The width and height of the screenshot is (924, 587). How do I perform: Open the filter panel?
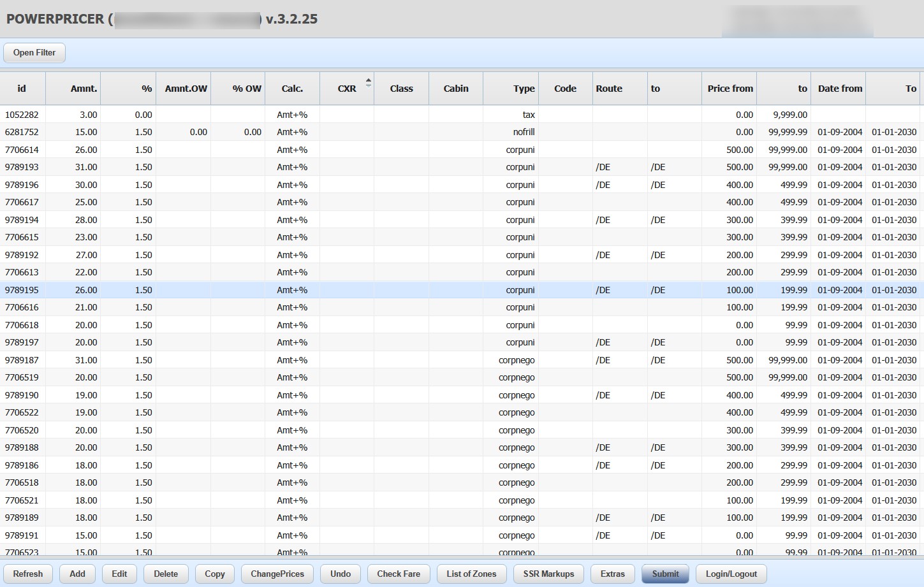click(34, 53)
